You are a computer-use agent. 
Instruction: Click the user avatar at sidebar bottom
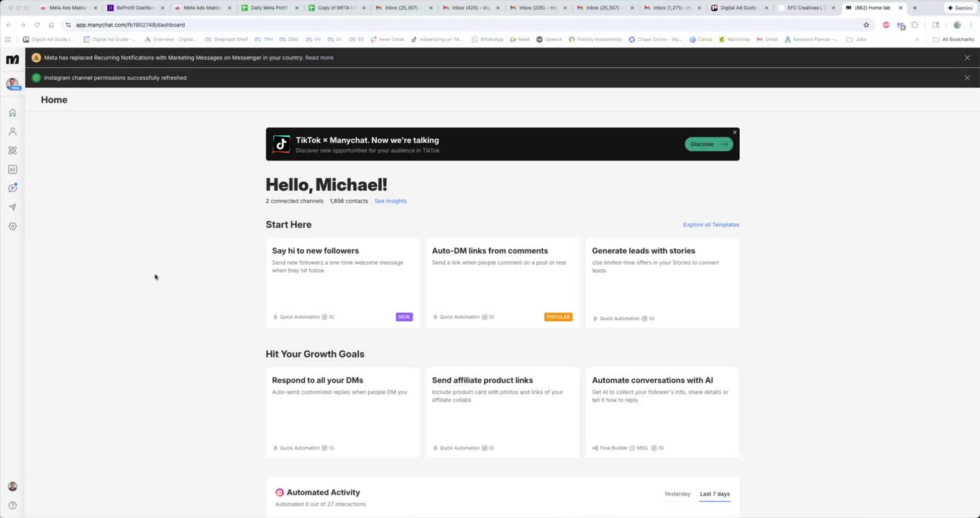[x=12, y=486]
